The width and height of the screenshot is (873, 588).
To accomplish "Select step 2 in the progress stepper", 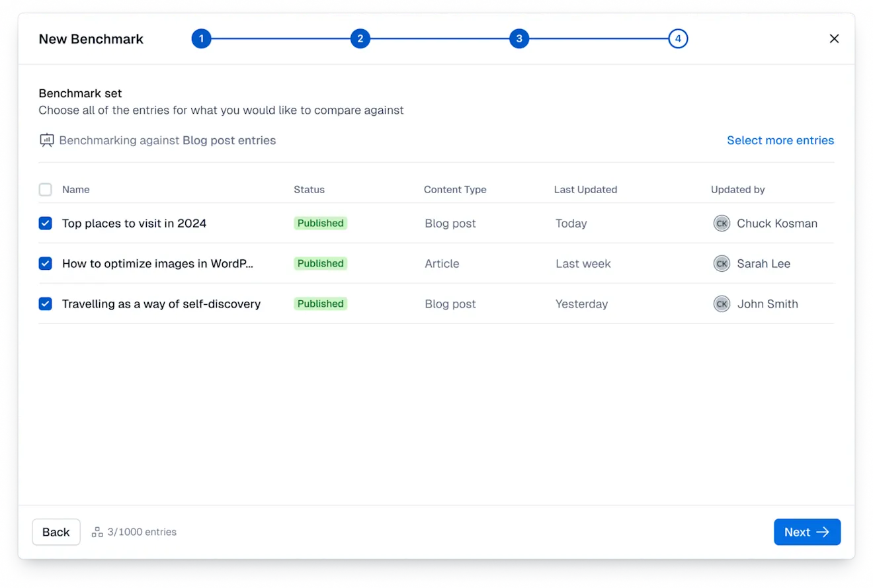I will [360, 38].
